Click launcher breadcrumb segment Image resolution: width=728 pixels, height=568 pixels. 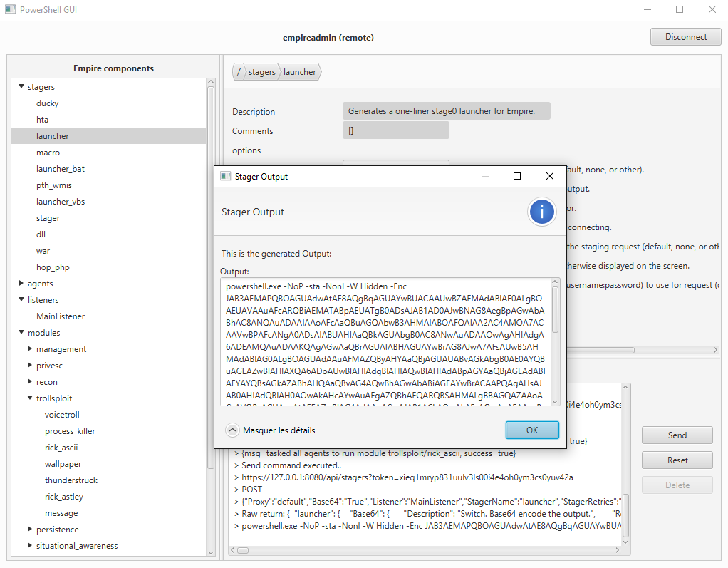coord(299,72)
